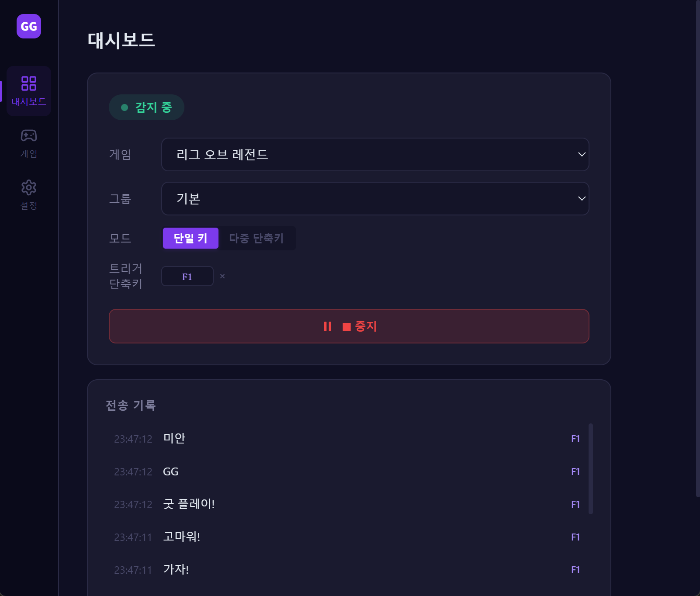Click the F1 trigger hotkey chip

(187, 276)
